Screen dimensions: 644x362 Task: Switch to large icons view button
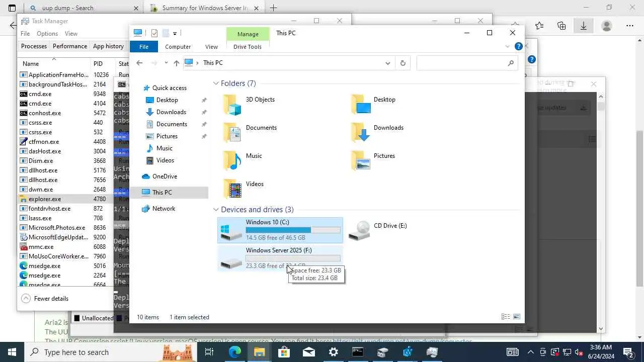[x=516, y=317]
